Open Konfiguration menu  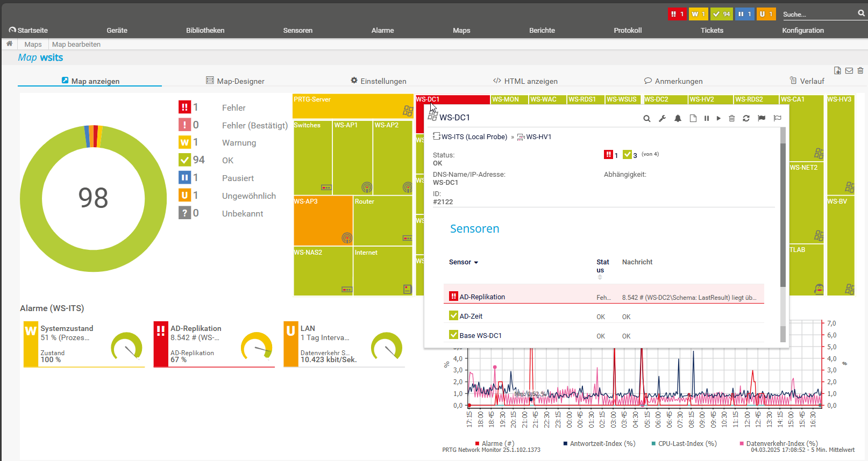click(803, 30)
